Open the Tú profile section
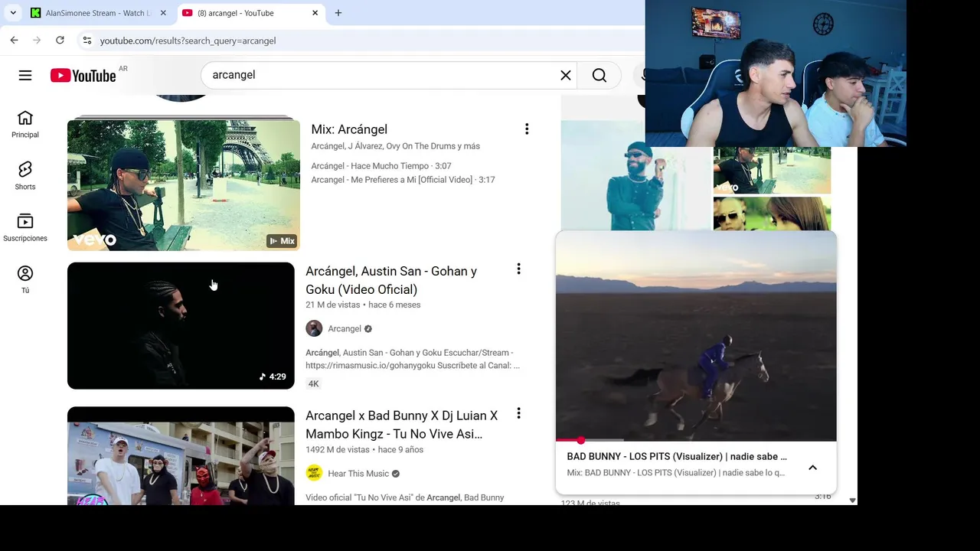The image size is (980, 551). click(x=25, y=279)
